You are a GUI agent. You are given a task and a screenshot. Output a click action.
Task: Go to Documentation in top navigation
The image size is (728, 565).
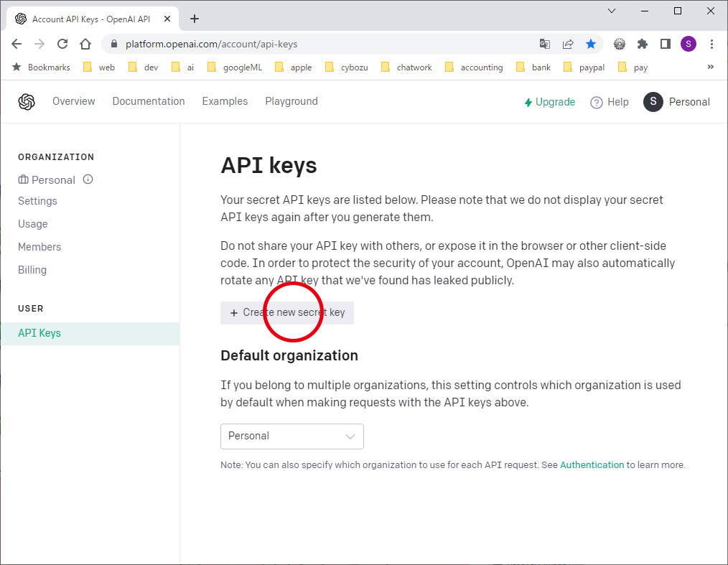point(149,101)
